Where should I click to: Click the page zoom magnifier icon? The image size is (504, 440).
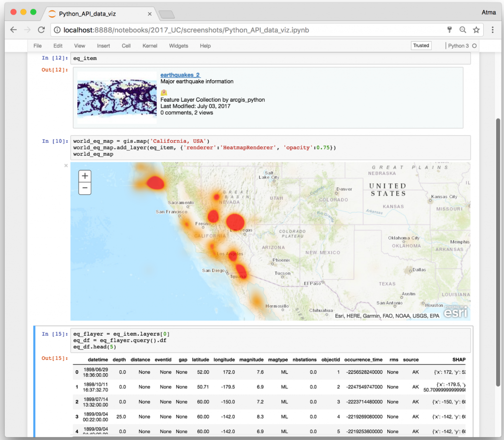pyautogui.click(x=463, y=30)
